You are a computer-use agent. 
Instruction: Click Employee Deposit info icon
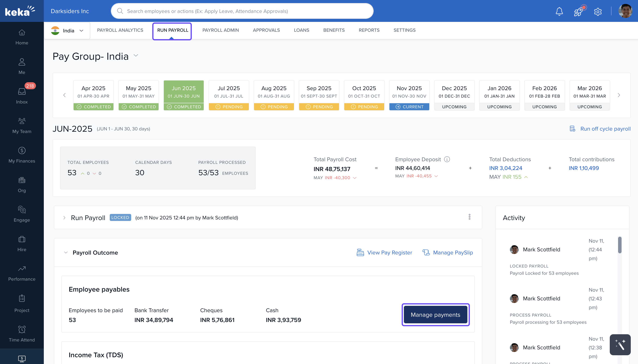point(447,159)
